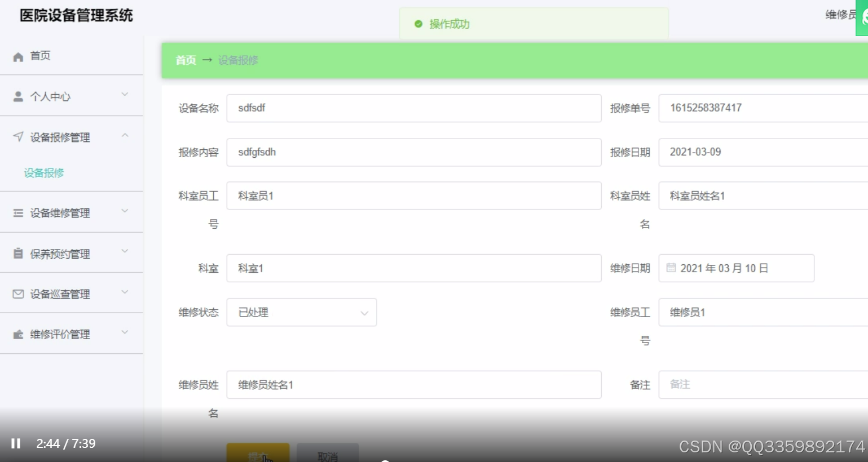Expand the 设备维修管理 chevron
868x462 pixels.
tap(125, 211)
